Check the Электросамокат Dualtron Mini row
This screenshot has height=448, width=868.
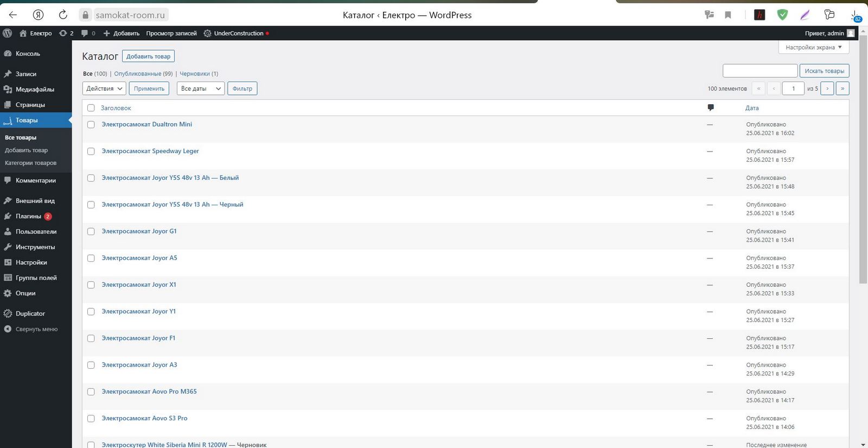[x=91, y=124]
